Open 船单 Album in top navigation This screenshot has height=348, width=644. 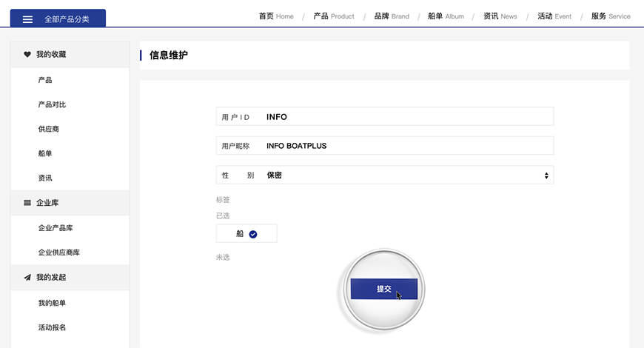pos(446,16)
